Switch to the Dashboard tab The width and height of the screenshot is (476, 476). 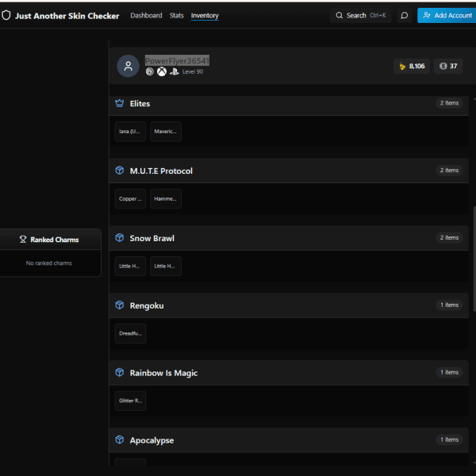coord(146,16)
